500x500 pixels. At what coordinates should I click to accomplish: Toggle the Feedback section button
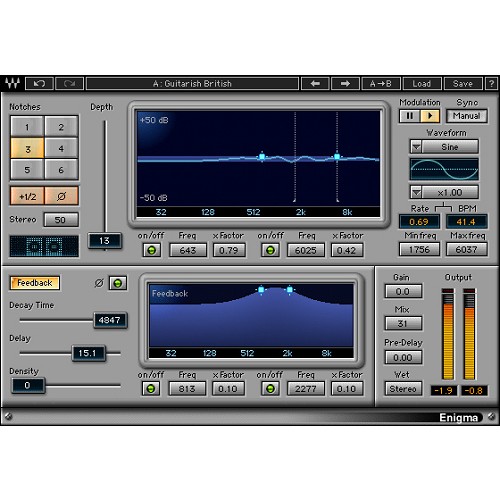[x=35, y=283]
